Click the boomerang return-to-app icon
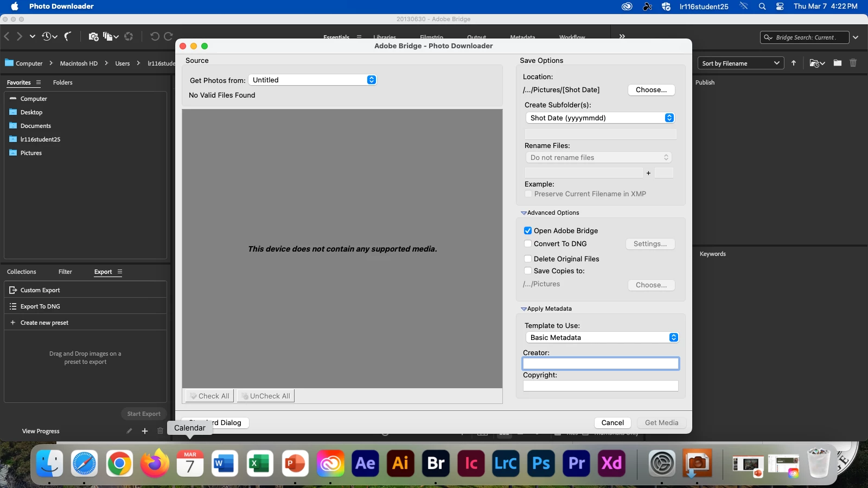Image resolution: width=868 pixels, height=488 pixels. click(x=68, y=36)
